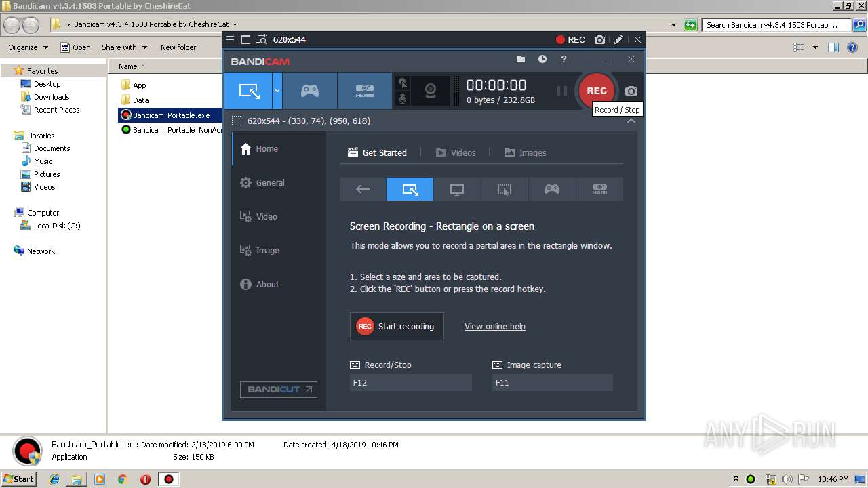Activate the drawing pencil tool on capture frame
This screenshot has width=868, height=488.
click(x=619, y=40)
